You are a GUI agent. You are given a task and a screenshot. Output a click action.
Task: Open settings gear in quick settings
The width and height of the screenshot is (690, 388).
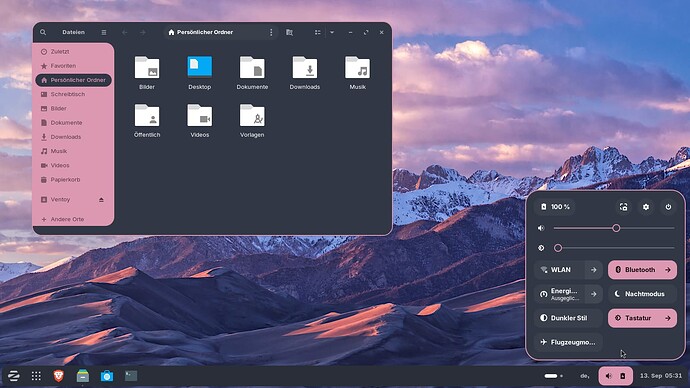(646, 207)
